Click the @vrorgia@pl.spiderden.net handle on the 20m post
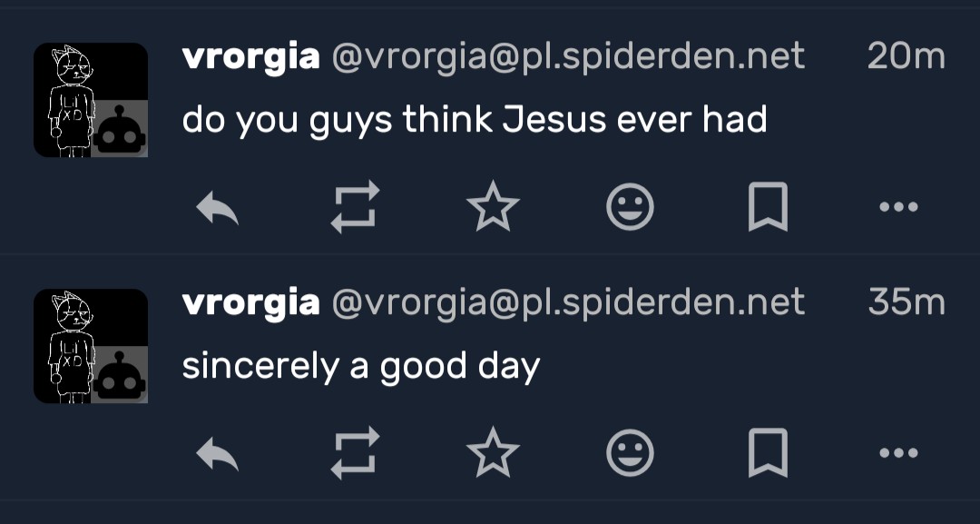The image size is (980, 524). (568, 57)
